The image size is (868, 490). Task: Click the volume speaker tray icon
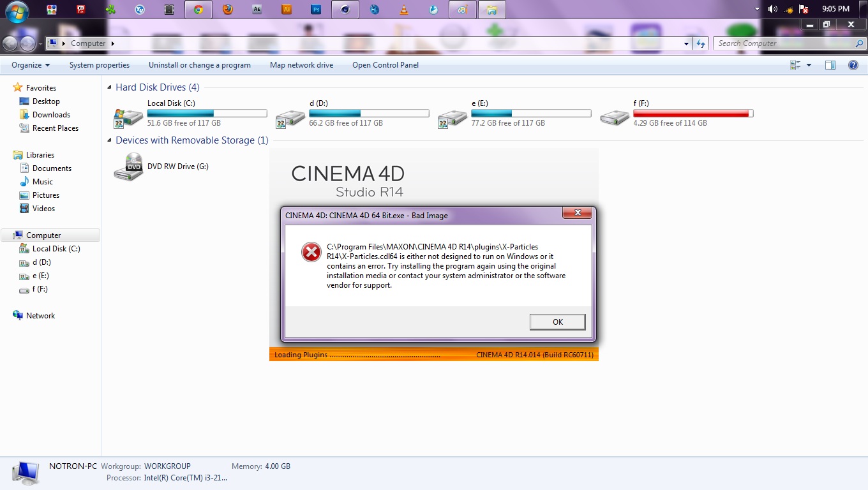[773, 9]
